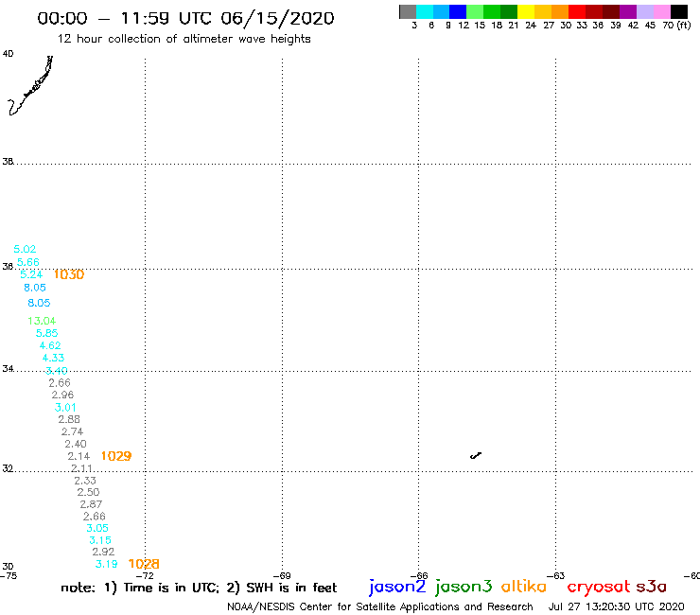Screen dimensions: 700x615
Task: Click the gray swatch in the legend
Action: point(408,11)
